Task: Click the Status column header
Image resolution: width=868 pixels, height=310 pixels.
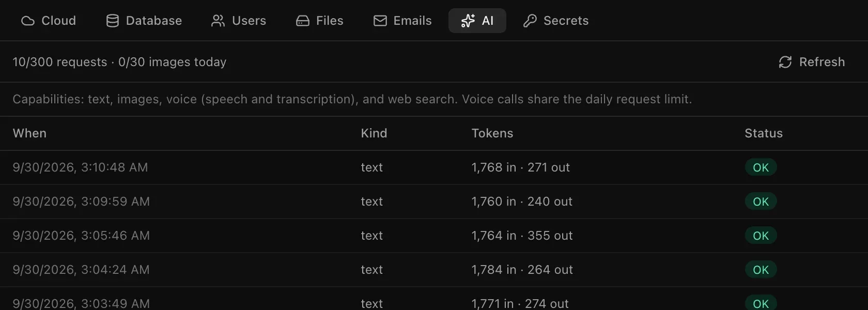Action: click(764, 133)
